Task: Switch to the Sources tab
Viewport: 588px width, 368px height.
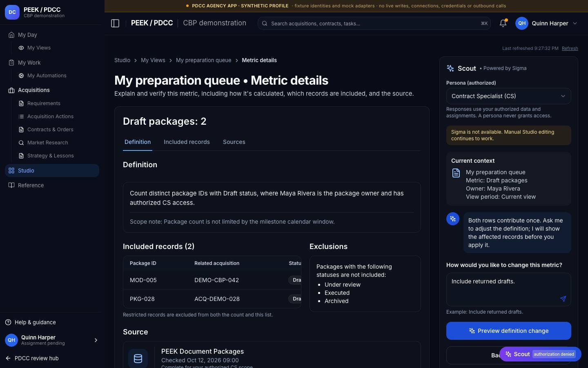Action: tap(234, 142)
